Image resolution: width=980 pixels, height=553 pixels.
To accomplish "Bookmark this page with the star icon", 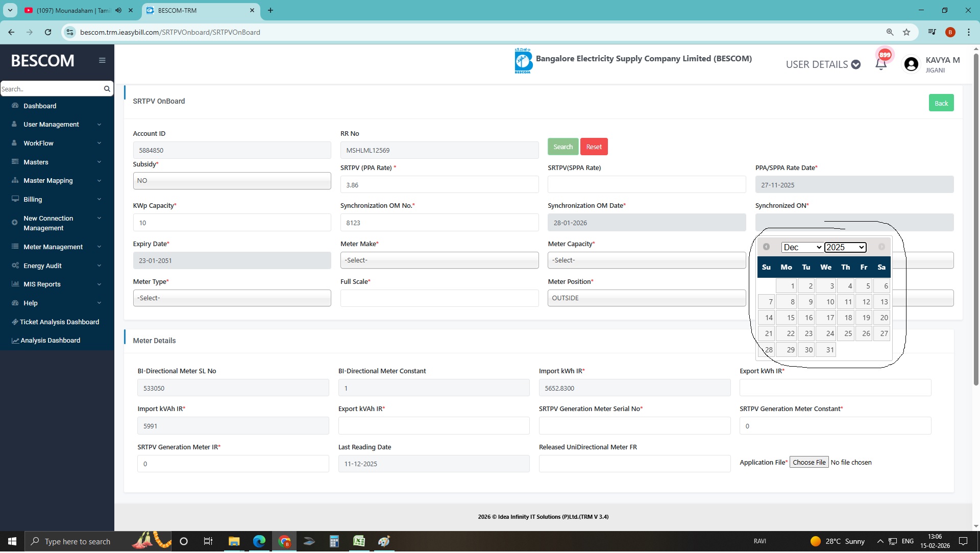I will tap(906, 32).
